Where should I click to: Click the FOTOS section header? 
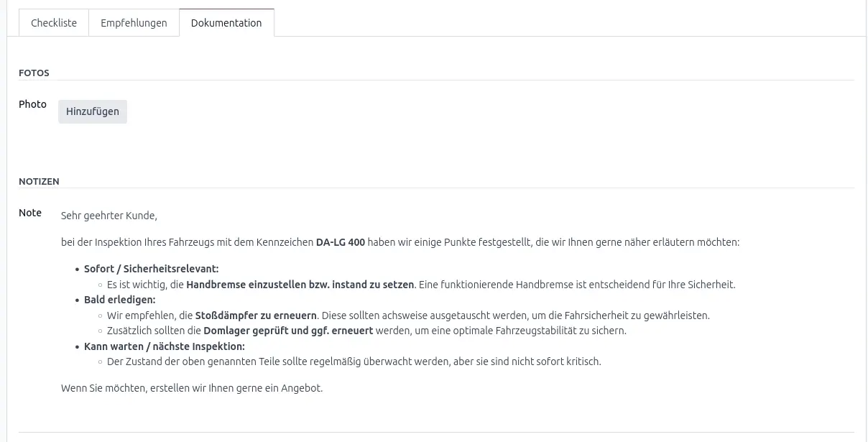pos(34,73)
